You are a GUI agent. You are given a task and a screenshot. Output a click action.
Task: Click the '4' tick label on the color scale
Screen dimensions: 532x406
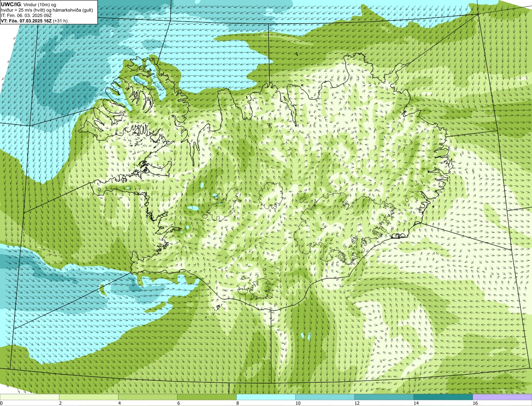click(120, 403)
